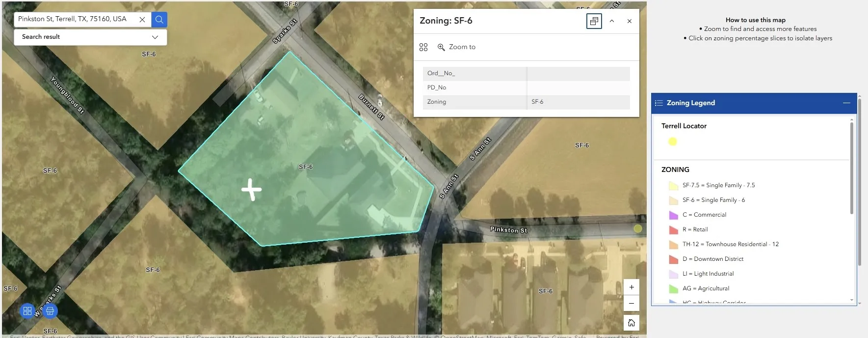Click the Zoning Legend list icon
This screenshot has width=868, height=338.
click(659, 103)
